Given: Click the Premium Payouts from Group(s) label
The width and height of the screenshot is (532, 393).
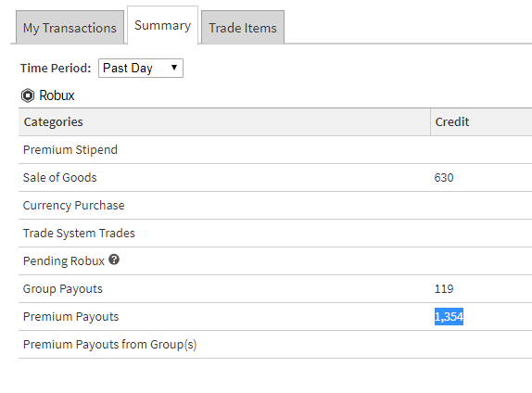Looking at the screenshot, I should 110,345.
